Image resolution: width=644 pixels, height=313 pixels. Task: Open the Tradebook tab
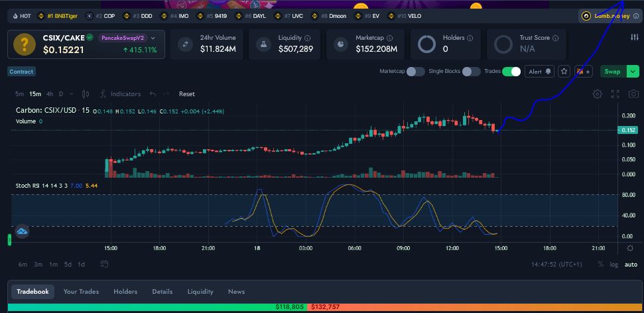click(33, 292)
